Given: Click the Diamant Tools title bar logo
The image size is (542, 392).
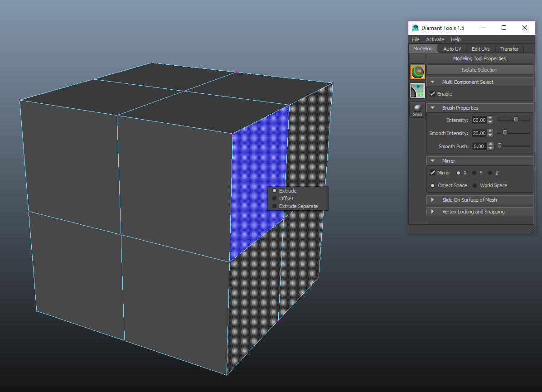Looking at the screenshot, I should (415, 28).
